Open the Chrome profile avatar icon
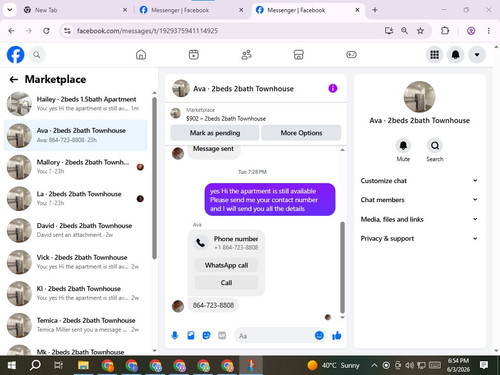 (471, 31)
